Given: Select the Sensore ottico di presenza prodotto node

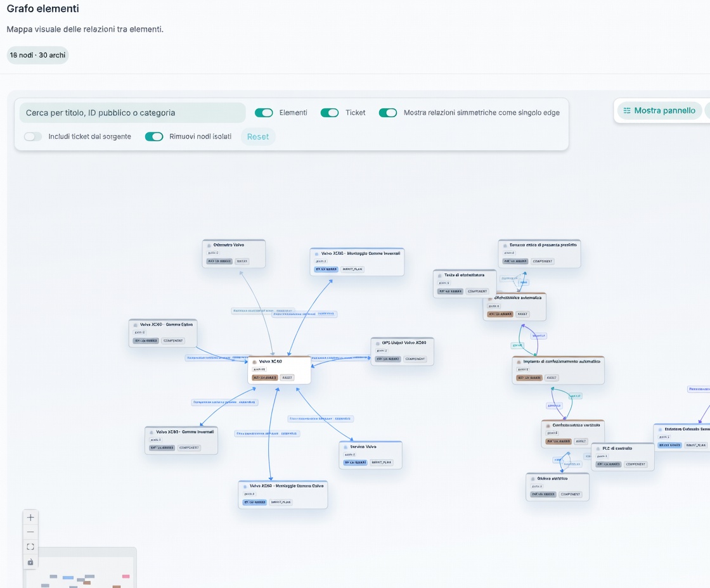Looking at the screenshot, I should tap(539, 253).
